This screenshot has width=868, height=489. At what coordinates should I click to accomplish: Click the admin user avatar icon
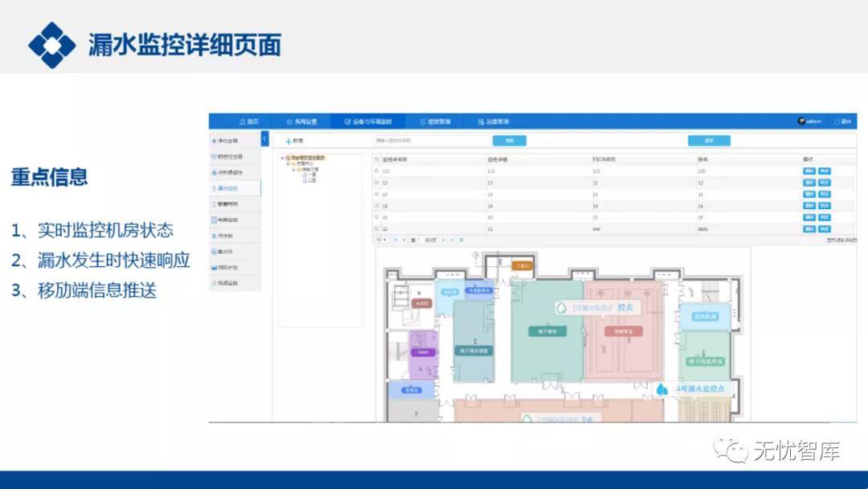801,121
